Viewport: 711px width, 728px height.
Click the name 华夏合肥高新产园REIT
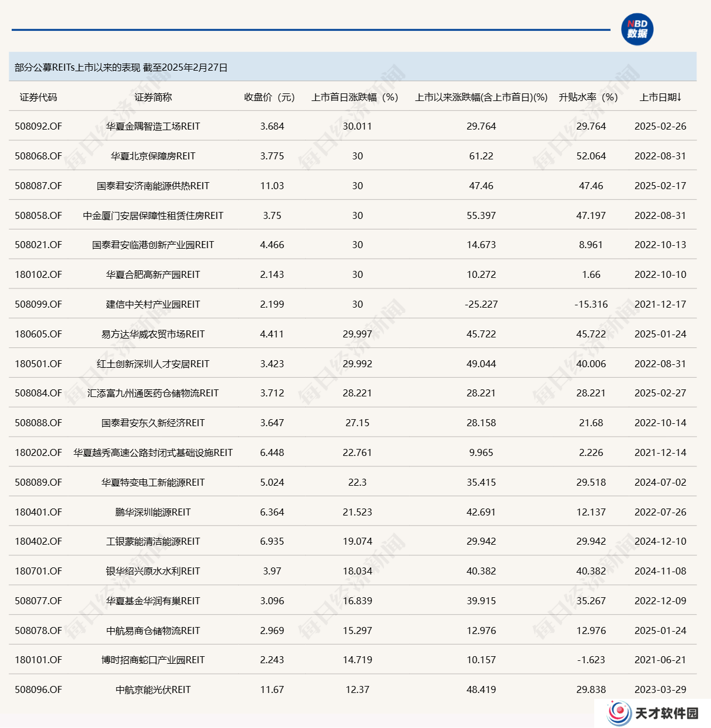(153, 275)
